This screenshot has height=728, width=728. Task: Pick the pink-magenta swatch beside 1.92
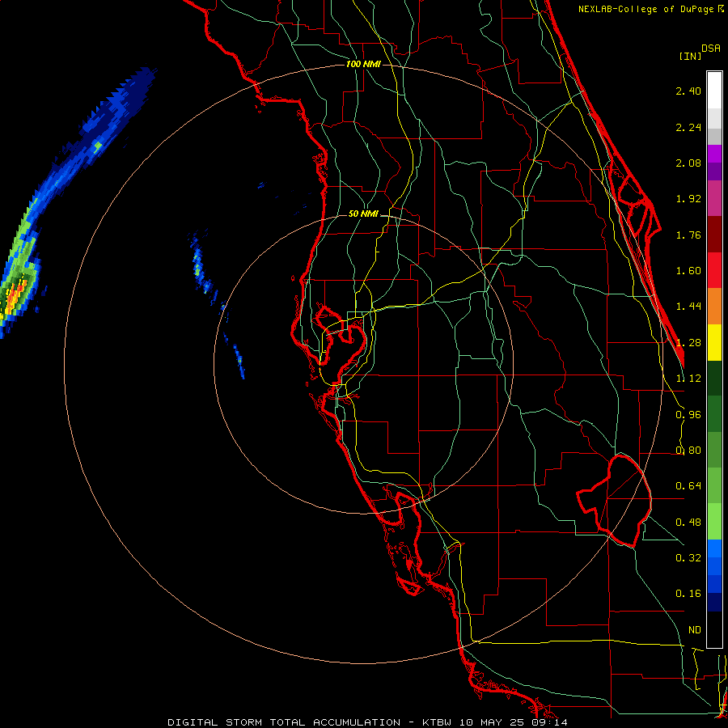714,199
